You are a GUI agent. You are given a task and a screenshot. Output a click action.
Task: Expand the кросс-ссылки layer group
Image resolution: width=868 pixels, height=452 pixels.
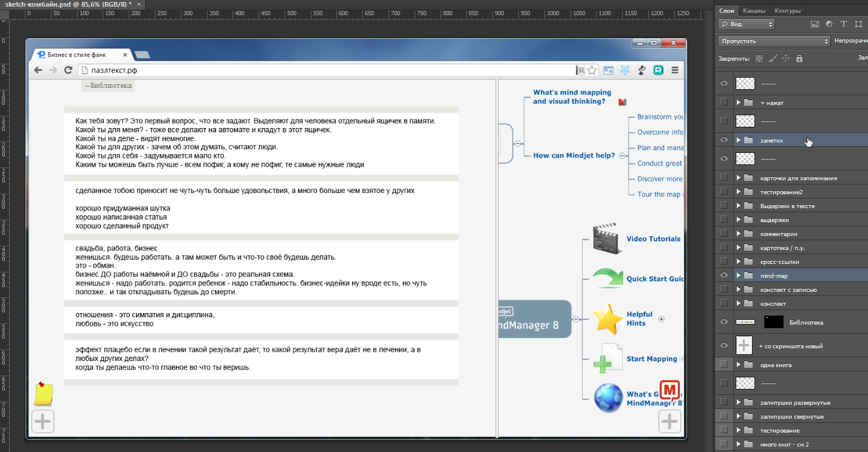click(739, 261)
